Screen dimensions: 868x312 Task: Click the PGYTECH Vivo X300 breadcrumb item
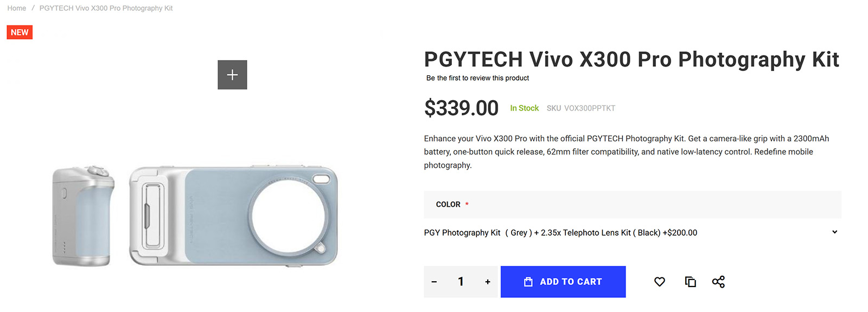pyautogui.click(x=106, y=8)
